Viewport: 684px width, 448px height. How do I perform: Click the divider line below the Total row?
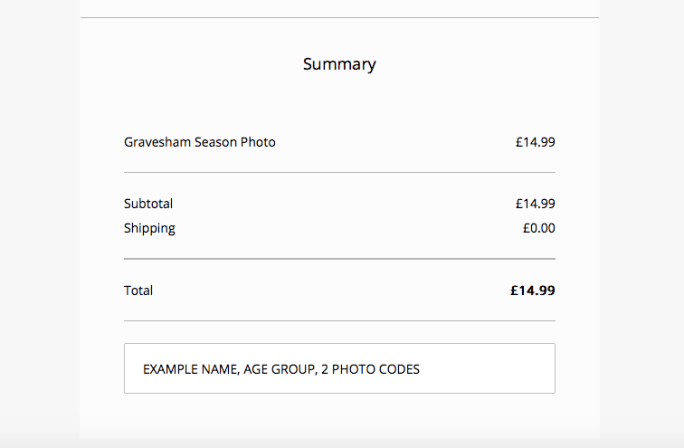point(339,321)
